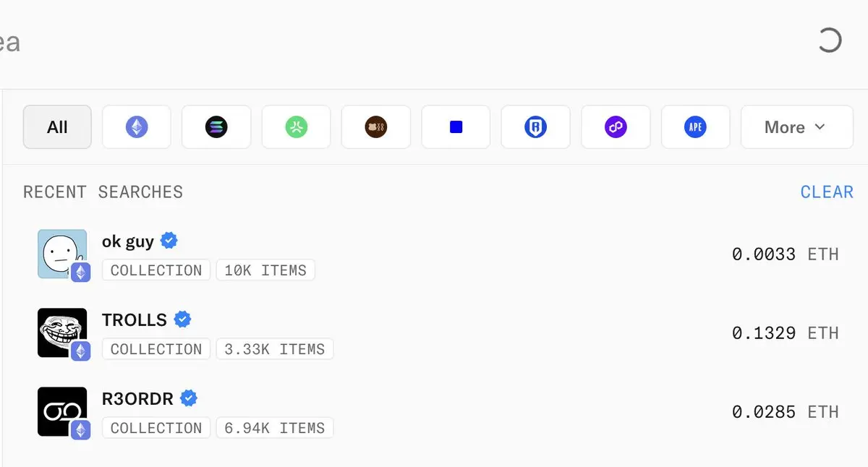Click the ok guy avatar thumbnail

click(62, 254)
